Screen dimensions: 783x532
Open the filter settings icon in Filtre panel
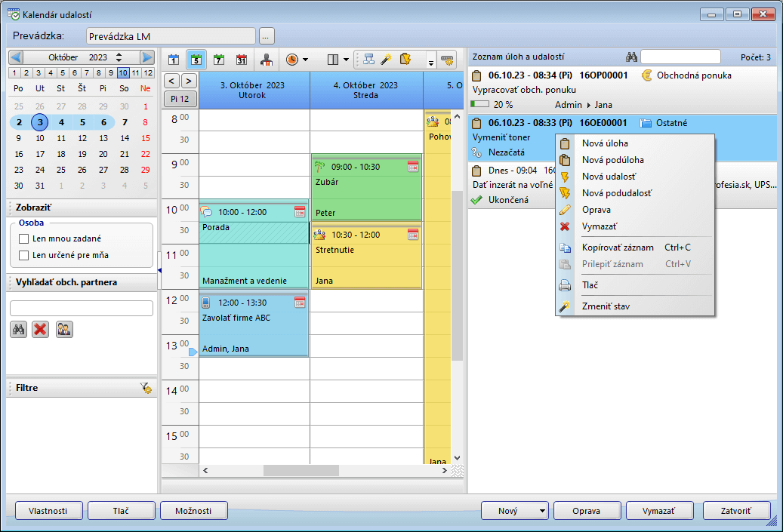[146, 388]
